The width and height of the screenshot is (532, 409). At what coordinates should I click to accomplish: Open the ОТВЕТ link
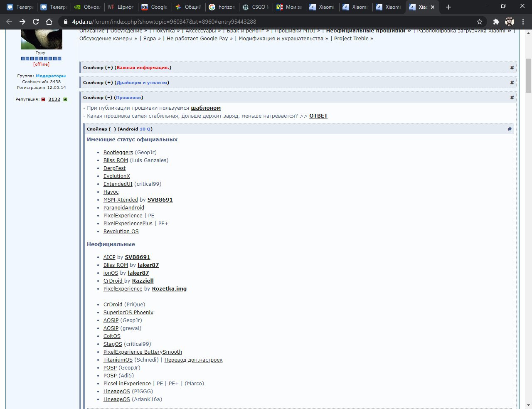tap(318, 116)
